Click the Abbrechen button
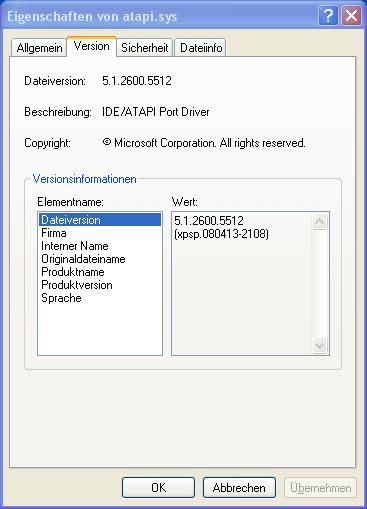The width and height of the screenshot is (367, 509). 239,488
